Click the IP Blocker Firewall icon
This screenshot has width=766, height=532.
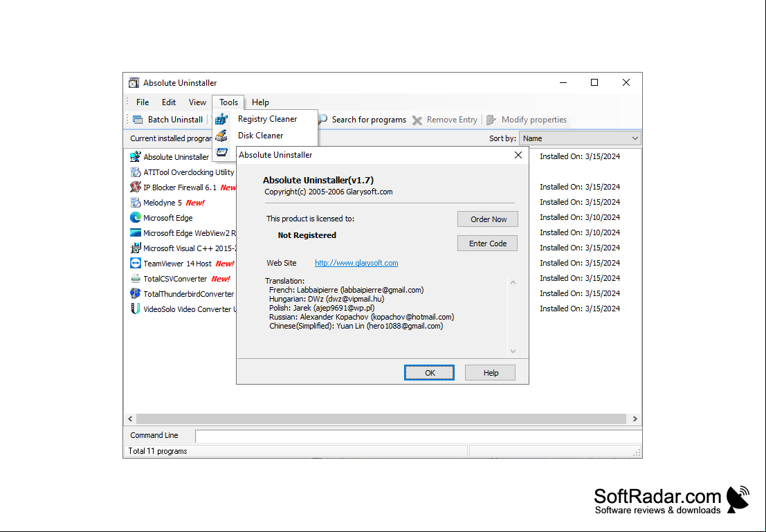tap(136, 187)
